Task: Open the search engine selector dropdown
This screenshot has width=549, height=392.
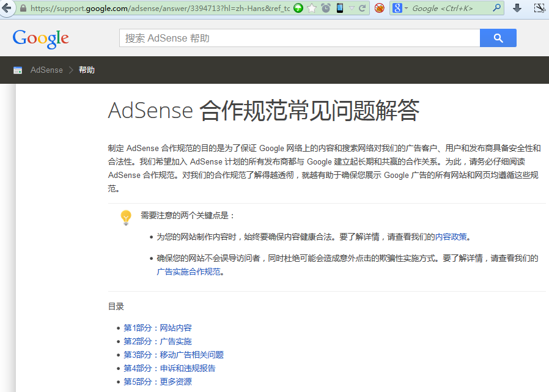Action: tap(400, 8)
